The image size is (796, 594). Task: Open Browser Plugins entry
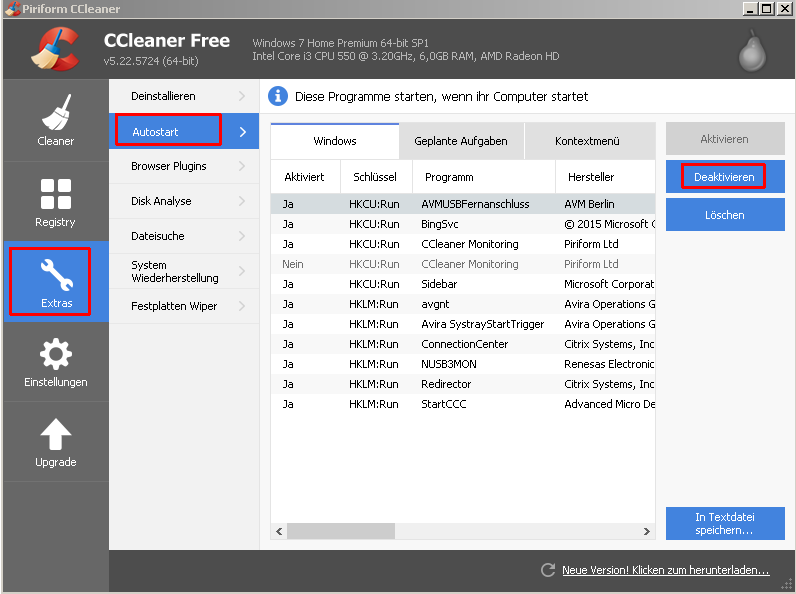(x=184, y=166)
